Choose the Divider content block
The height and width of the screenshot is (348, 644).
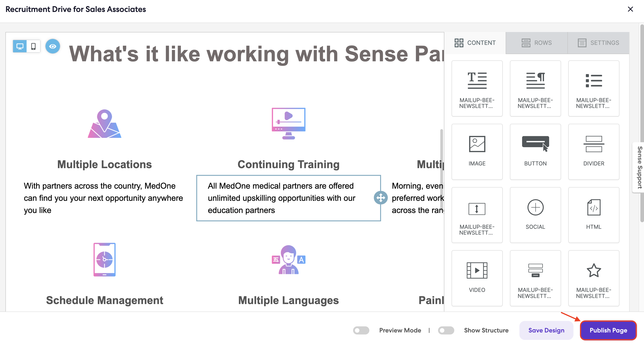(x=594, y=151)
